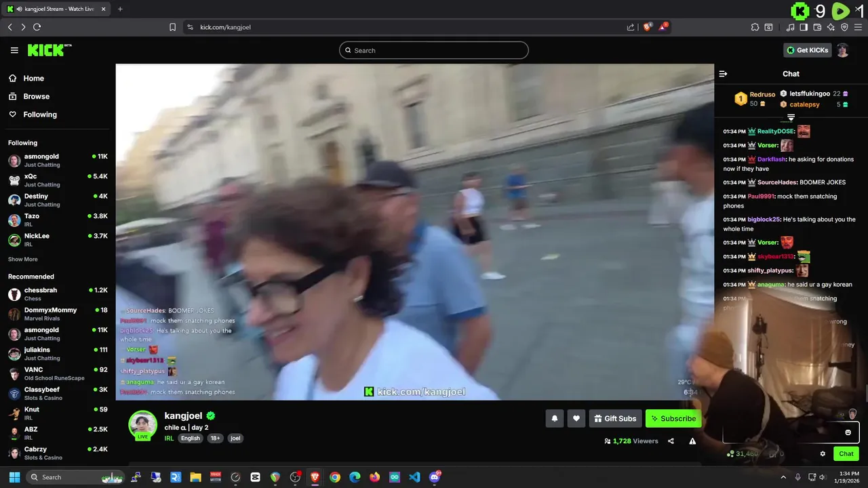Toggle the browser sidebar panel
868x488 pixels.
point(804,27)
